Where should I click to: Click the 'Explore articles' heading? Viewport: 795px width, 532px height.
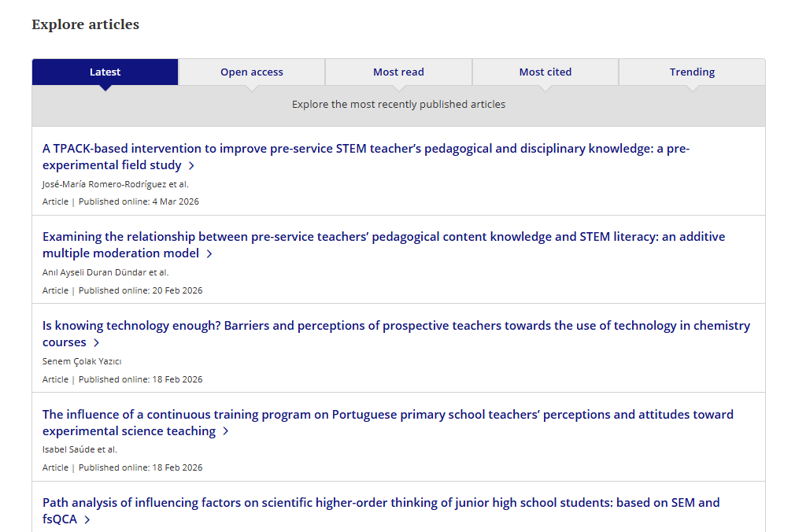point(85,24)
